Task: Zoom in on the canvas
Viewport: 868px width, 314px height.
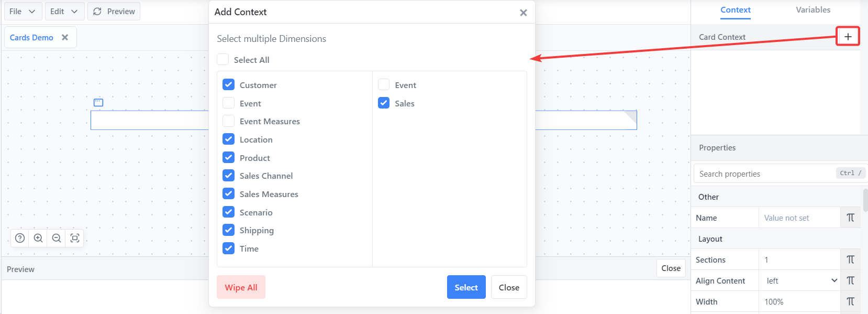Action: pyautogui.click(x=38, y=238)
